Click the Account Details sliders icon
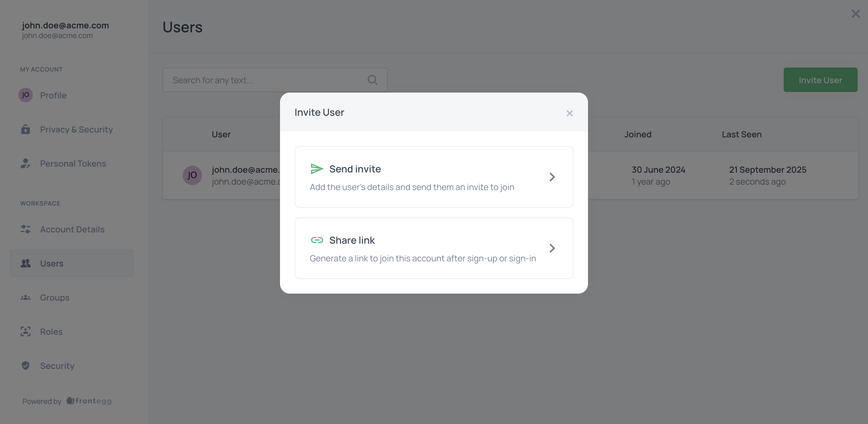This screenshot has height=424, width=868. pyautogui.click(x=26, y=229)
